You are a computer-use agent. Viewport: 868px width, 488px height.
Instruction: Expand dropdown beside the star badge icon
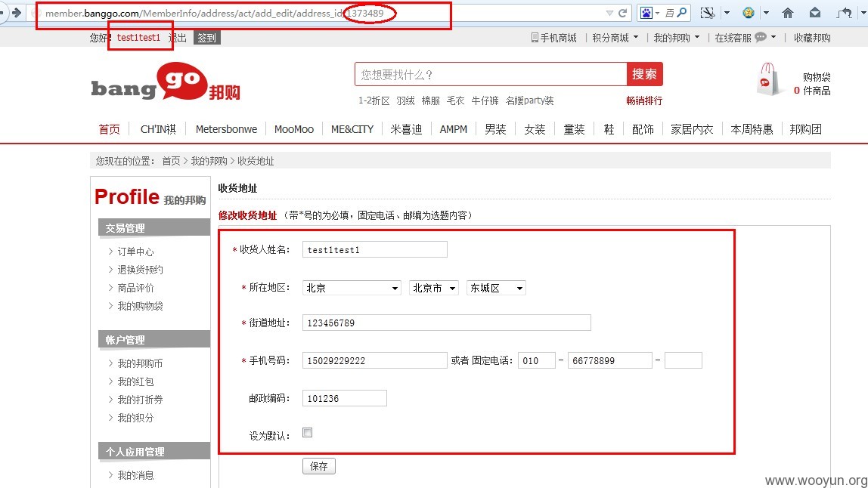[x=766, y=13]
